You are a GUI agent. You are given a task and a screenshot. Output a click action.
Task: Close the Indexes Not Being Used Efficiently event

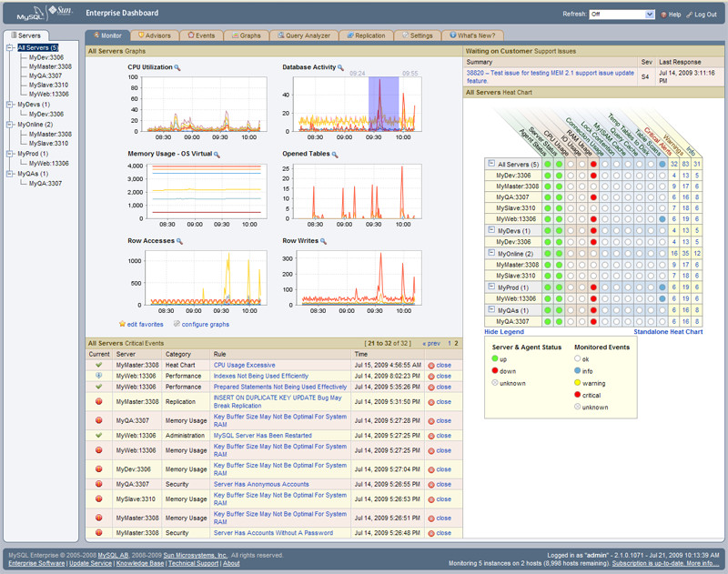pyautogui.click(x=440, y=377)
